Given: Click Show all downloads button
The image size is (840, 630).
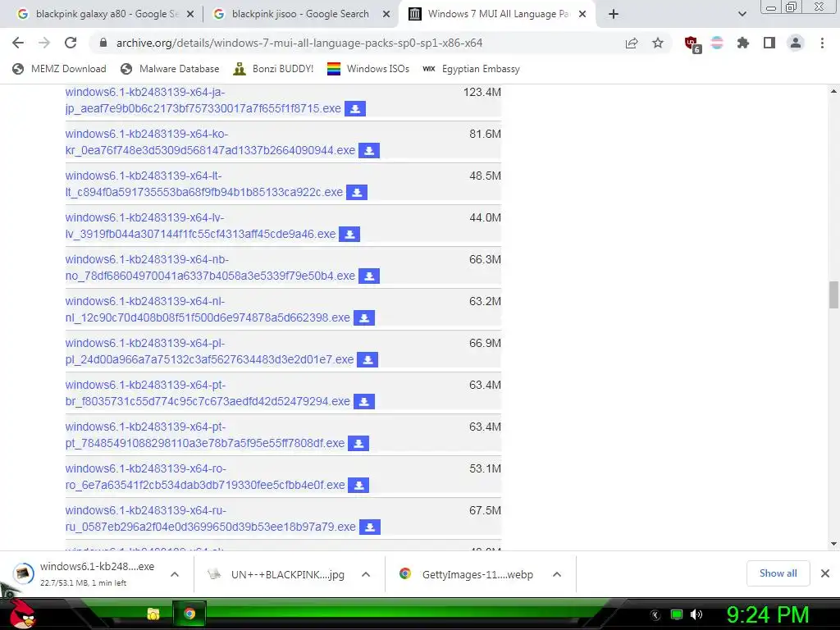Looking at the screenshot, I should (x=778, y=573).
